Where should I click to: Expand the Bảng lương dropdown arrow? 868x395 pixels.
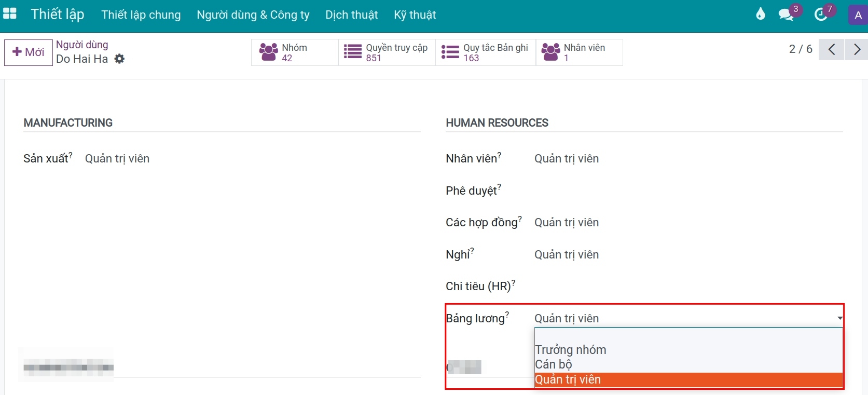[839, 318]
